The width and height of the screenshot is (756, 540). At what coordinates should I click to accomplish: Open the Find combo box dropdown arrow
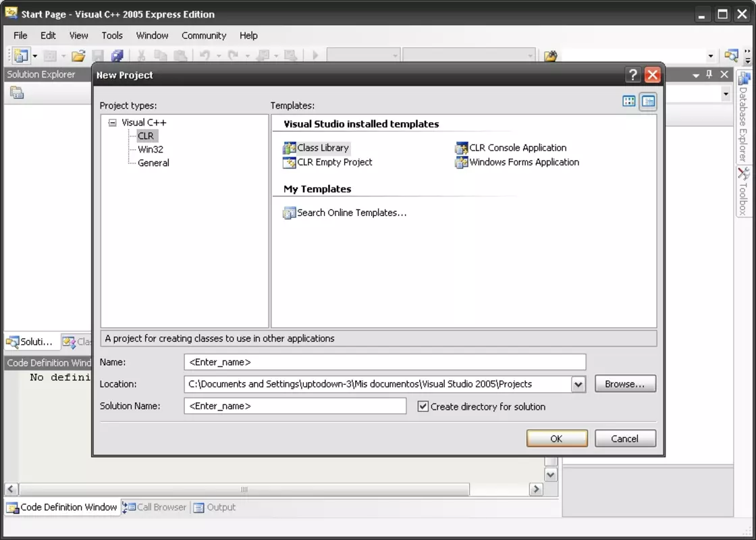coord(711,56)
